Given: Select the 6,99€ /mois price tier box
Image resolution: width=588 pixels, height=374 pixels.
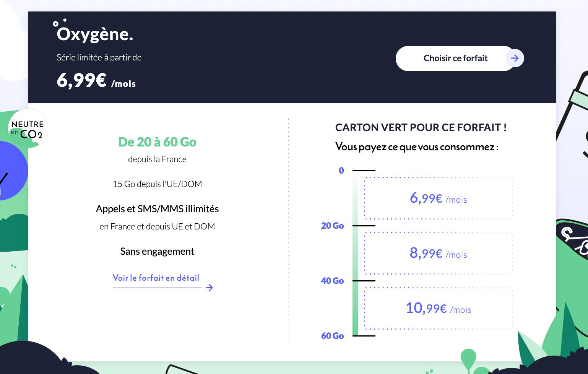Looking at the screenshot, I should [438, 198].
